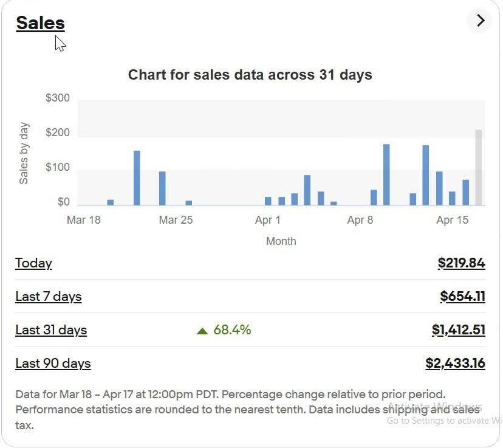Click the Apr 15 axis label

[x=453, y=220]
